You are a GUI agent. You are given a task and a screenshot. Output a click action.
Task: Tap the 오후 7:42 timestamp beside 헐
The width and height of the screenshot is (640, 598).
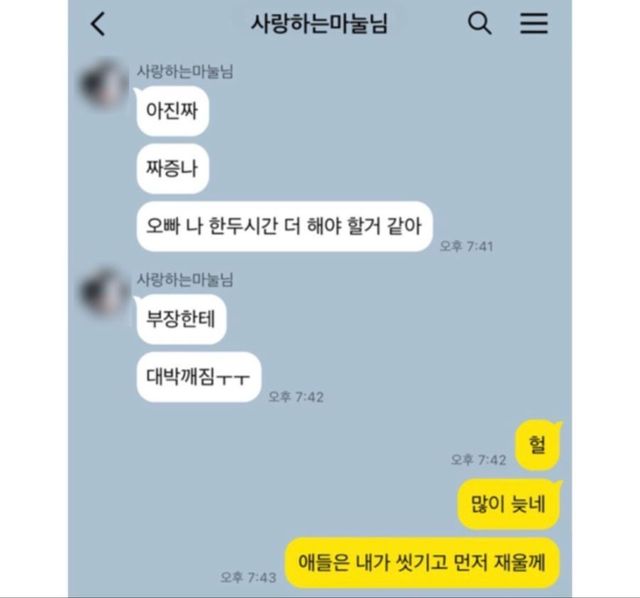(478, 460)
